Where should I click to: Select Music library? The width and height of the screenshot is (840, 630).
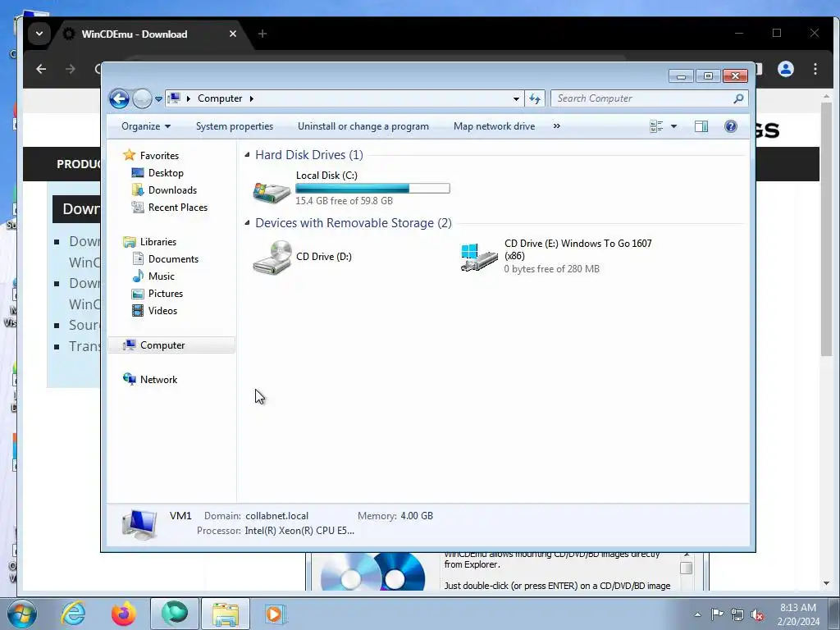[162, 276]
